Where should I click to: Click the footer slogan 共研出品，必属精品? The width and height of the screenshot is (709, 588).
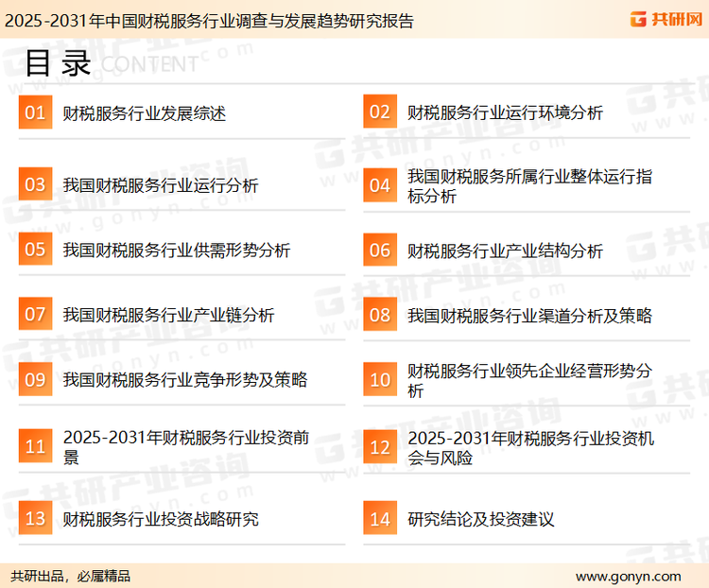point(71,577)
